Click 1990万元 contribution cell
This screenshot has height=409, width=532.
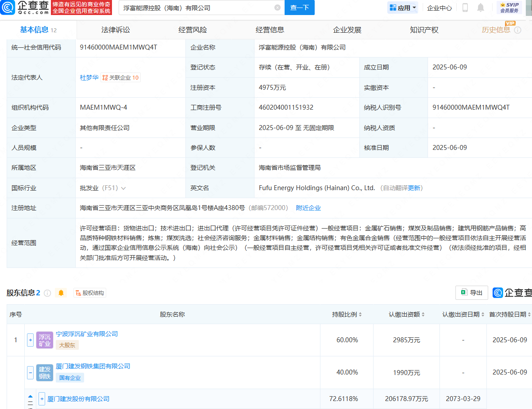[x=407, y=372]
